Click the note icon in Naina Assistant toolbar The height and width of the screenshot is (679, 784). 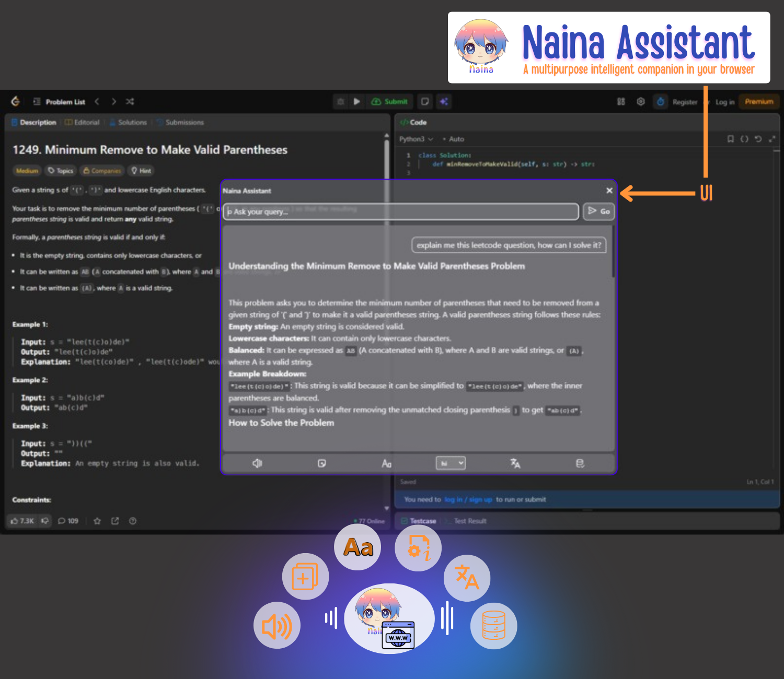pos(322,463)
